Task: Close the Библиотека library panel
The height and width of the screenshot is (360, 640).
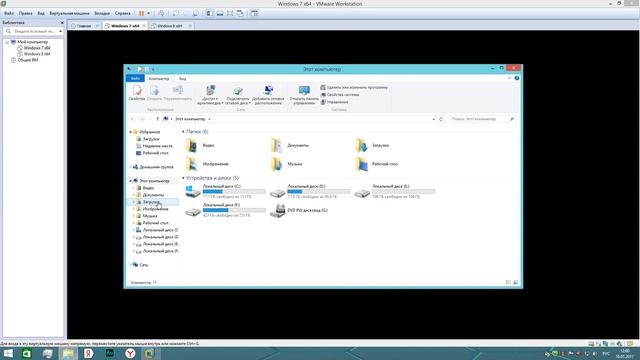Action: tap(62, 23)
